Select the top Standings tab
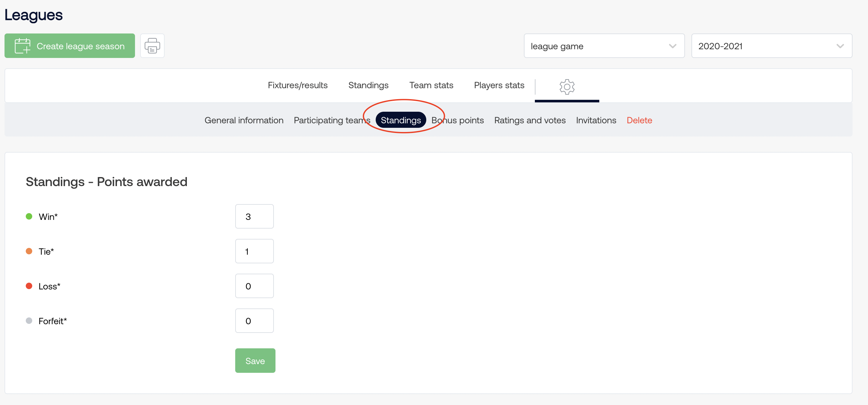This screenshot has height=405, width=868. [368, 85]
